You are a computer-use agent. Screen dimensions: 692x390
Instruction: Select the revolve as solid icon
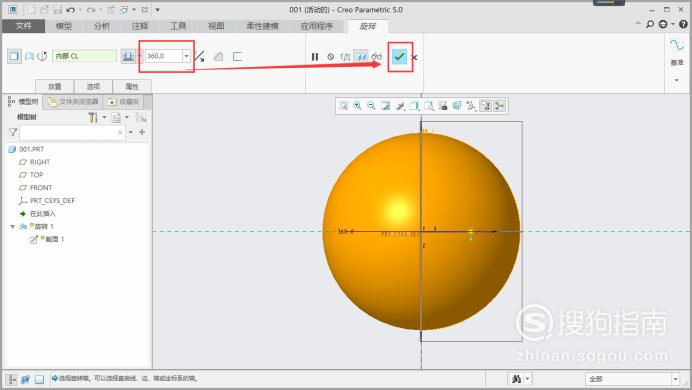coord(14,56)
